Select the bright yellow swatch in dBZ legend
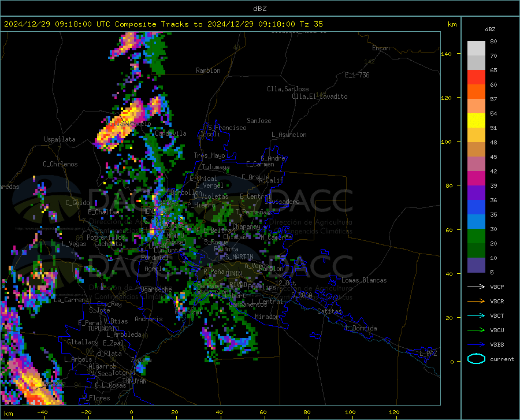 pos(476,121)
